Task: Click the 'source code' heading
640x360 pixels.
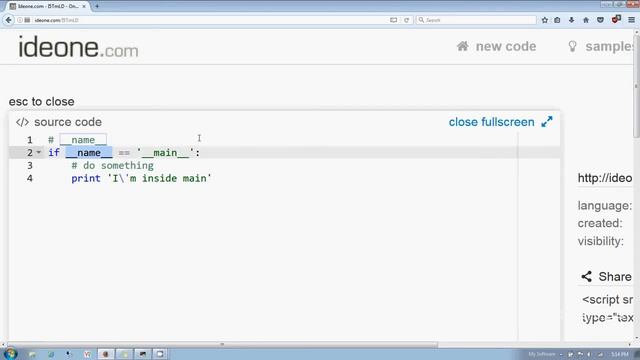Action: (68, 122)
